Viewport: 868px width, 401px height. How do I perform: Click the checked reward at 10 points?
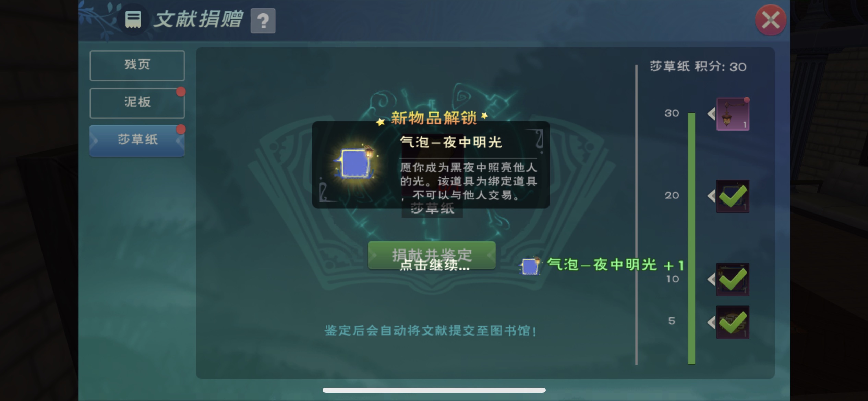(x=733, y=280)
